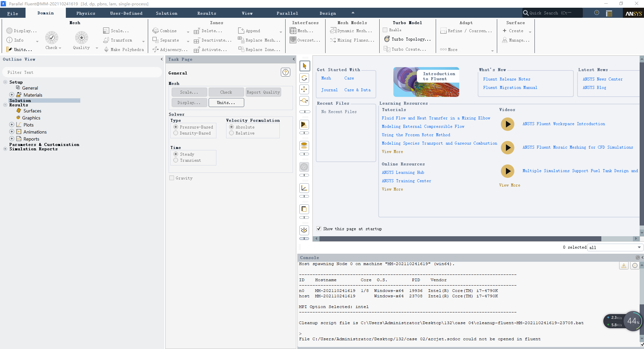Click the Make Polyhedra icon
Screen dimensions: 644x349
(106, 49)
